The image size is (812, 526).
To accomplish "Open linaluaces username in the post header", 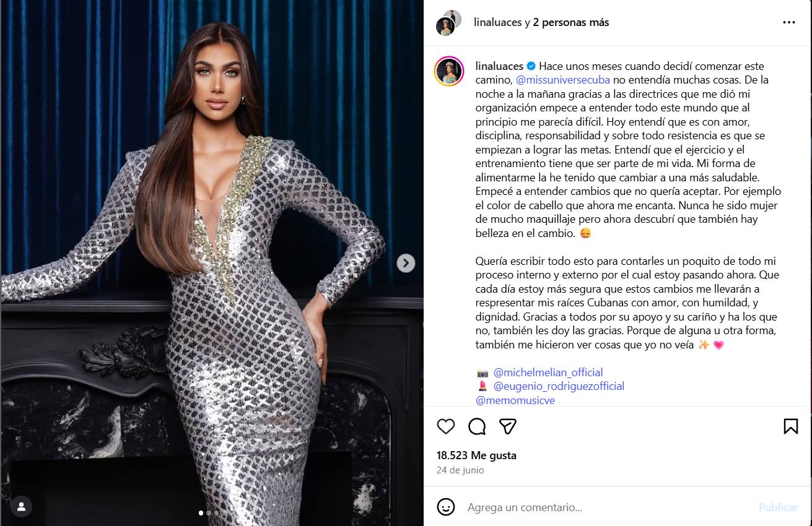I will [498, 22].
